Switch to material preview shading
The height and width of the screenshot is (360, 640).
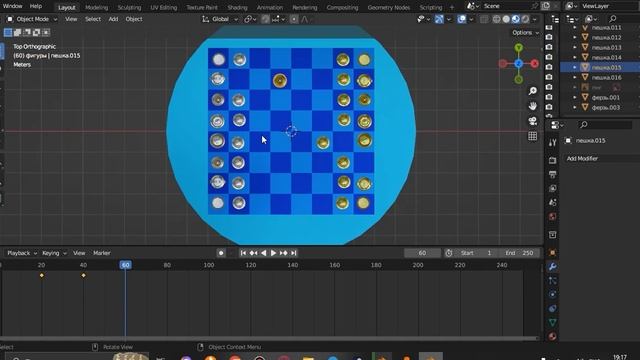coord(516,19)
